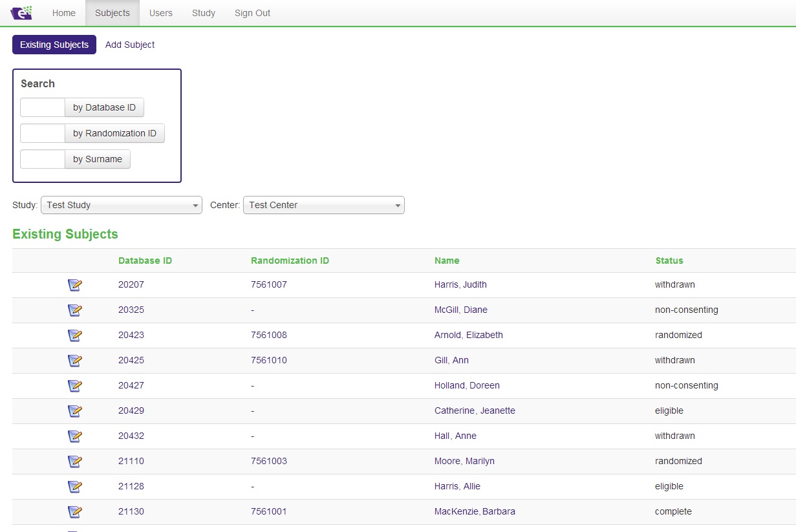796x532 pixels.
Task: Go to the Home menu item
Action: [x=64, y=13]
